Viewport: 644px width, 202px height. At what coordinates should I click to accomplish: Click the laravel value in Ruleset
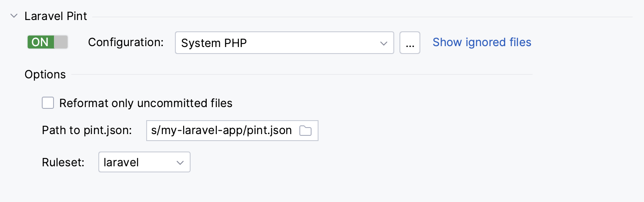(x=121, y=163)
